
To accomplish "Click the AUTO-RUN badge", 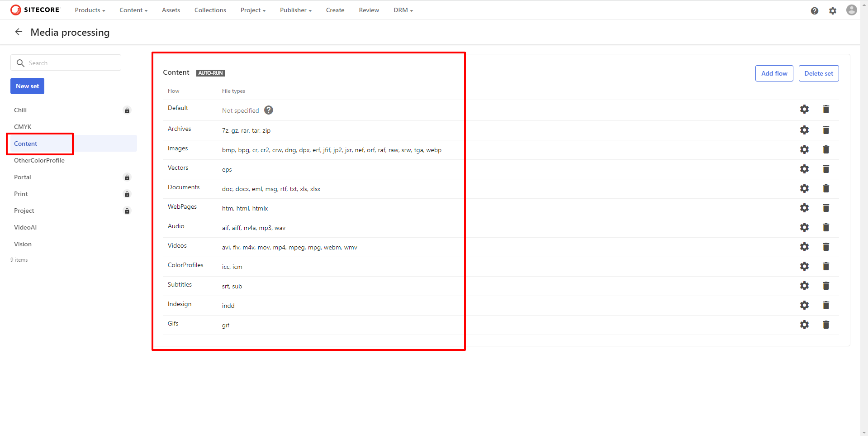I will click(x=210, y=73).
